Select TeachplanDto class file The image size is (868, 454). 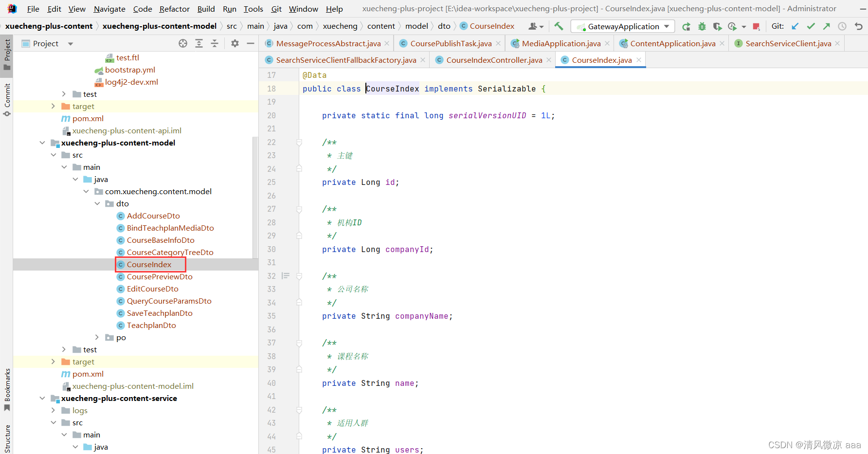point(151,325)
